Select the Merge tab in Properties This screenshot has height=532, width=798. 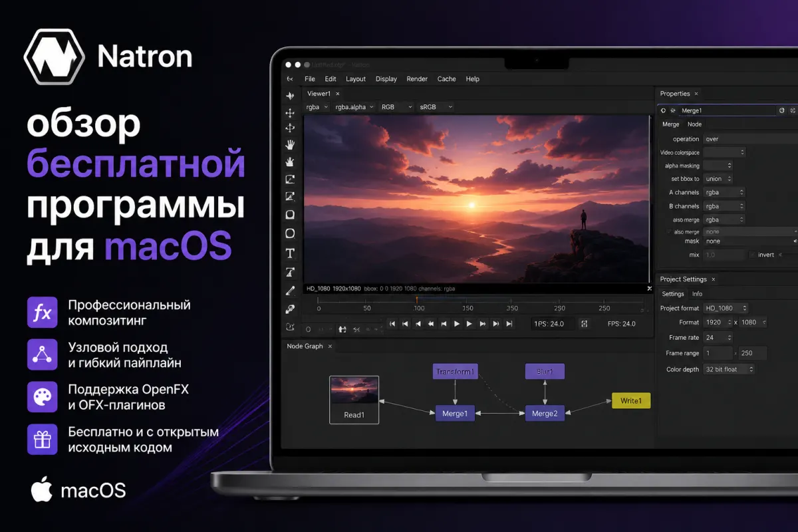671,124
